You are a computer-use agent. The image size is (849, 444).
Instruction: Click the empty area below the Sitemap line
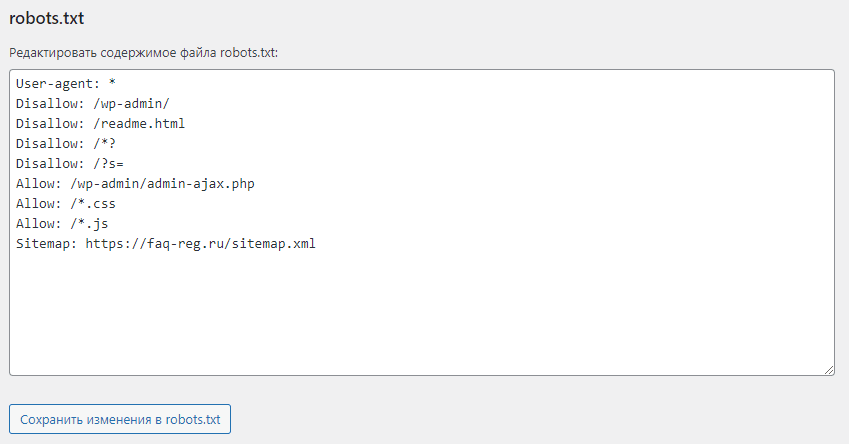point(420,310)
